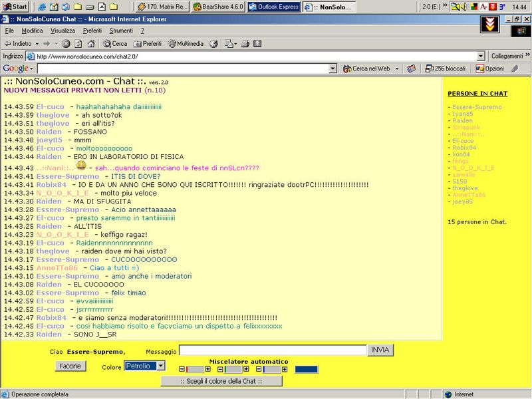Open the Cerca search toolbar button
This screenshot has width=532, height=399.
point(114,44)
